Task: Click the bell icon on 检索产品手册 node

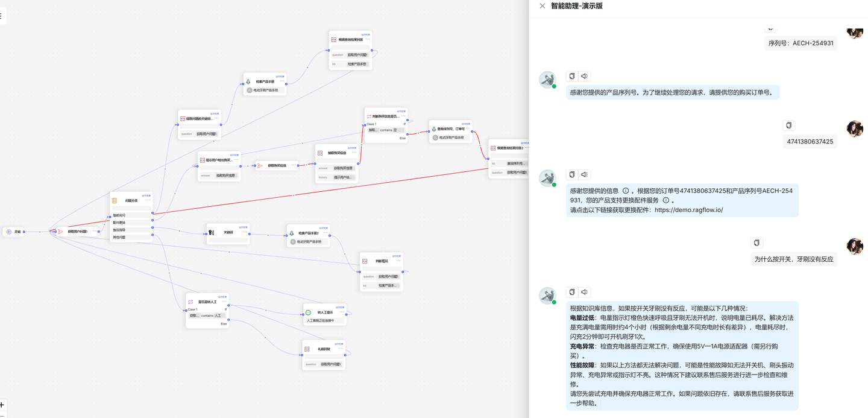Action: (248, 81)
